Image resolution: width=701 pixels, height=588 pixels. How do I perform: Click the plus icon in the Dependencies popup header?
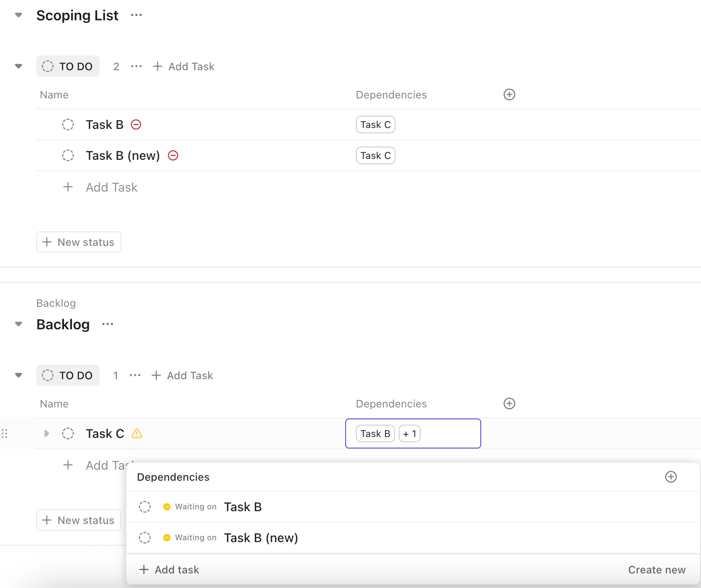pos(671,477)
